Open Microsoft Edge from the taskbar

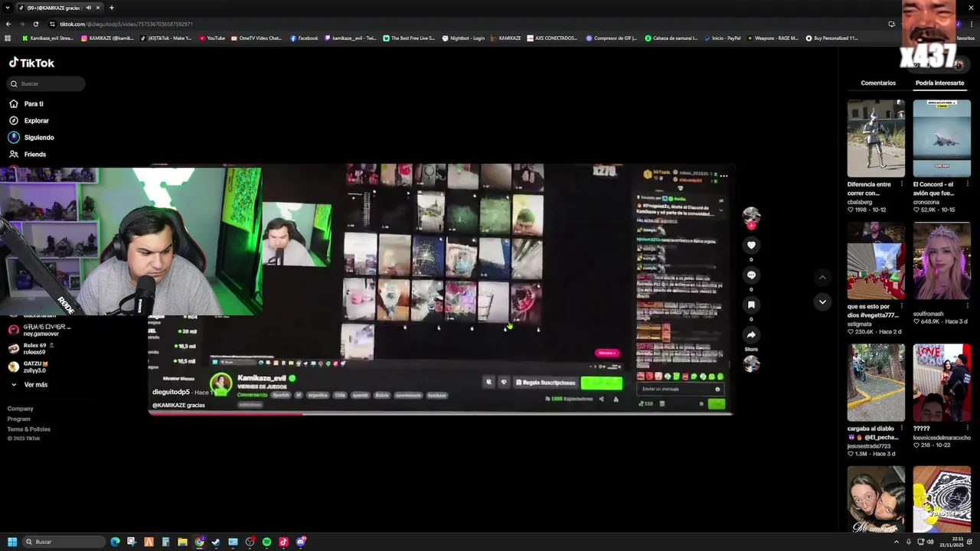click(115, 542)
